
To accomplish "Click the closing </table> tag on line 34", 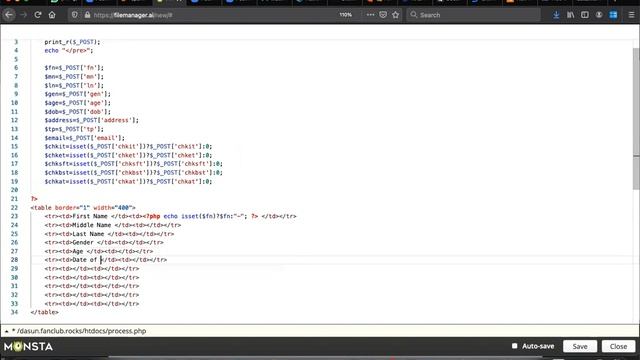I will pyautogui.click(x=44, y=312).
